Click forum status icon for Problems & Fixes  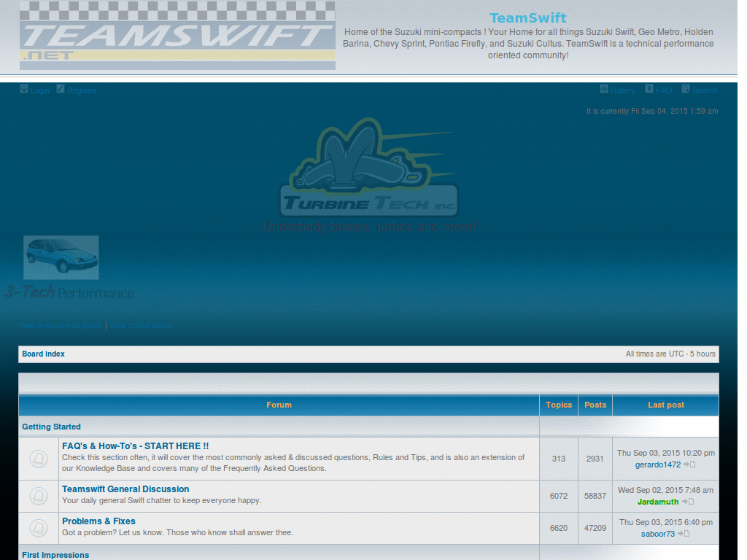[x=39, y=528]
